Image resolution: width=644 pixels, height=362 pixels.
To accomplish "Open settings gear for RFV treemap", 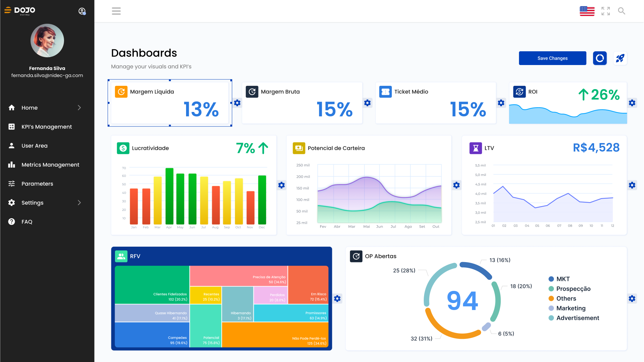I will (337, 299).
